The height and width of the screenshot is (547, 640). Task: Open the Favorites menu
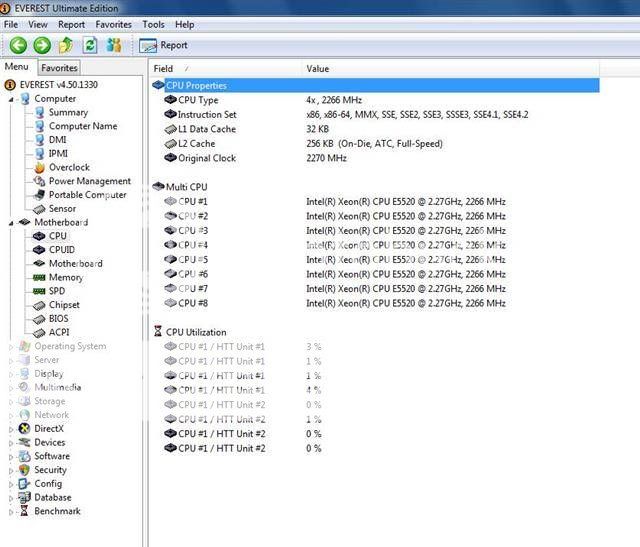coord(113,24)
